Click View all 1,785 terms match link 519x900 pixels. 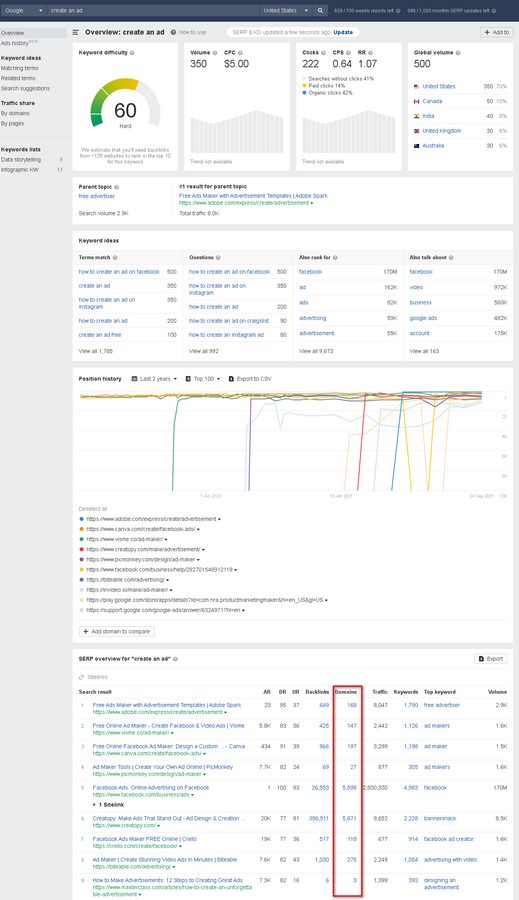coord(96,351)
